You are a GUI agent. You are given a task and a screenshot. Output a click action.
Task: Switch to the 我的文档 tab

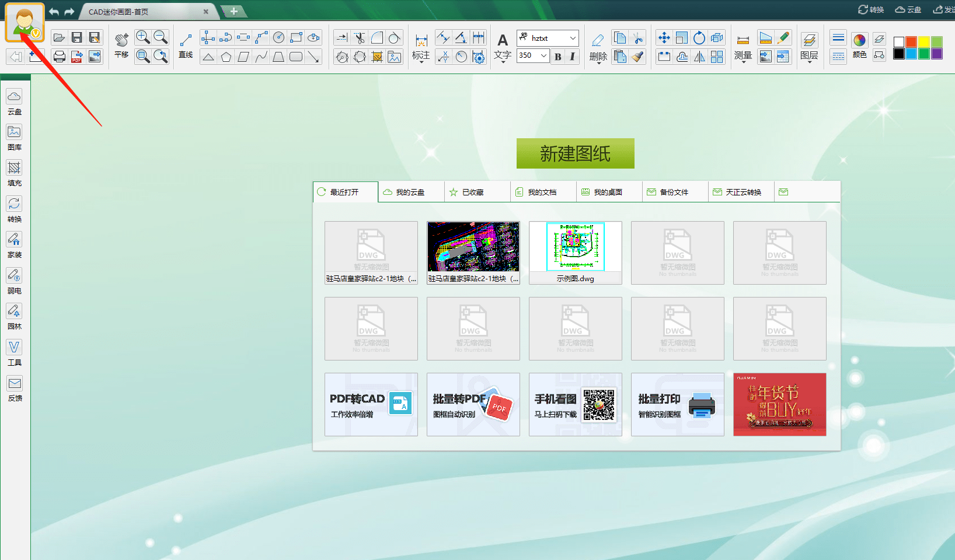point(543,192)
